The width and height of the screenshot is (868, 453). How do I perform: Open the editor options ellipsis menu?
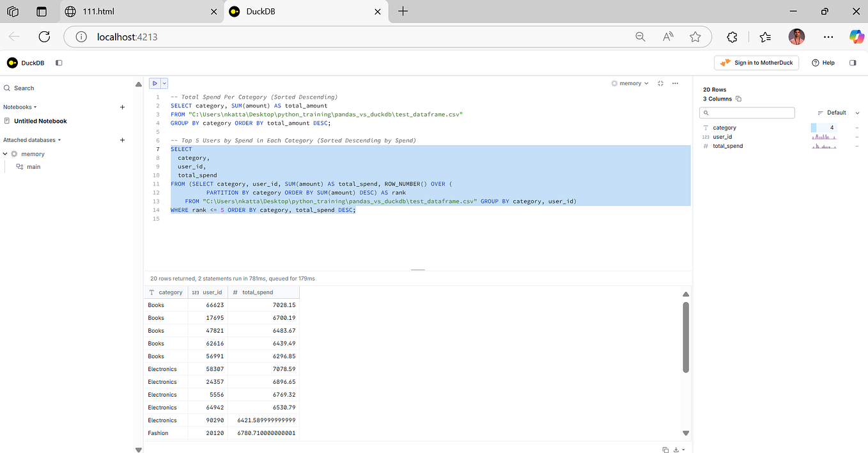[675, 83]
